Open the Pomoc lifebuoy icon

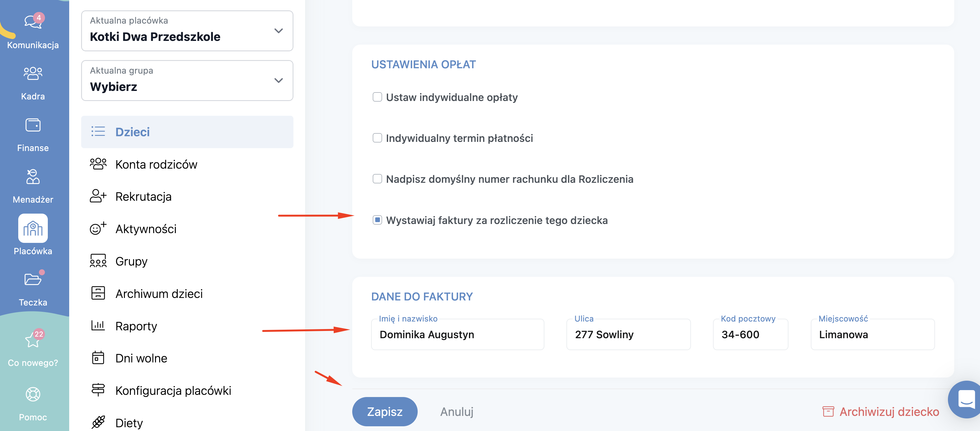click(33, 394)
